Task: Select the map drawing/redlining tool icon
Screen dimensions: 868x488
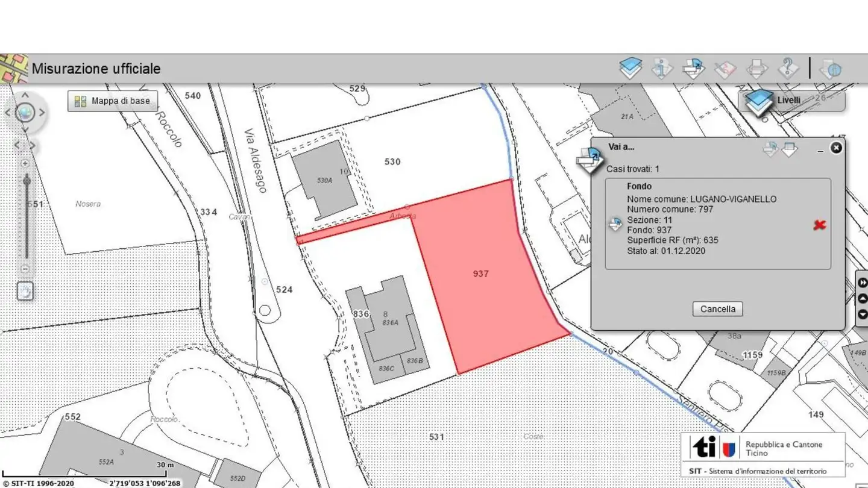Action: tap(725, 67)
